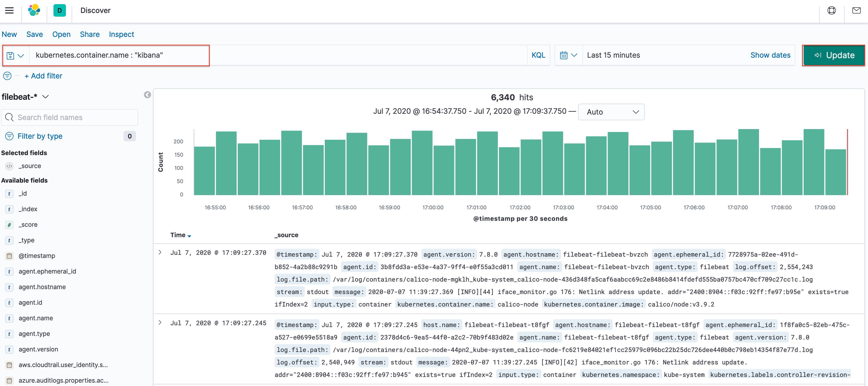Click the Add filter button

43,76
